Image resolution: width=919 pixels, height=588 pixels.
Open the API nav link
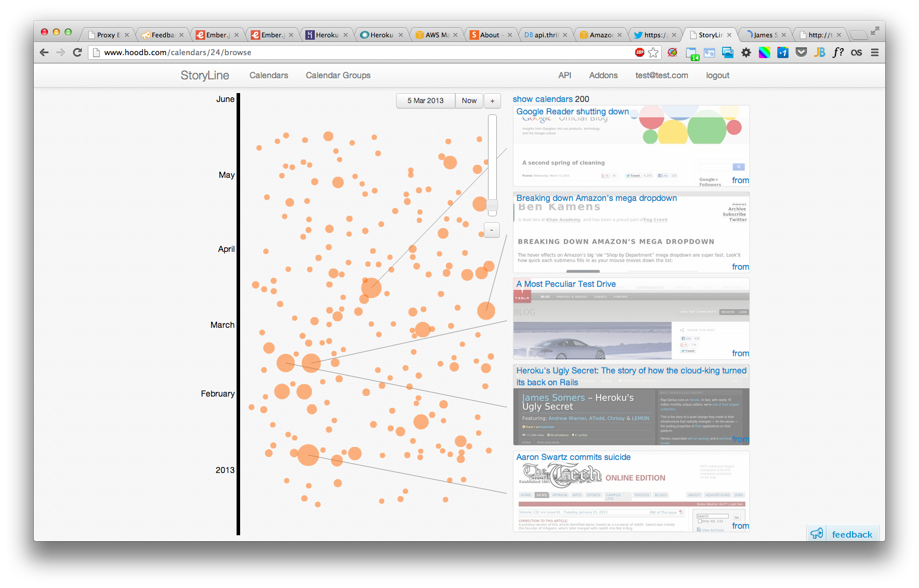[564, 75]
